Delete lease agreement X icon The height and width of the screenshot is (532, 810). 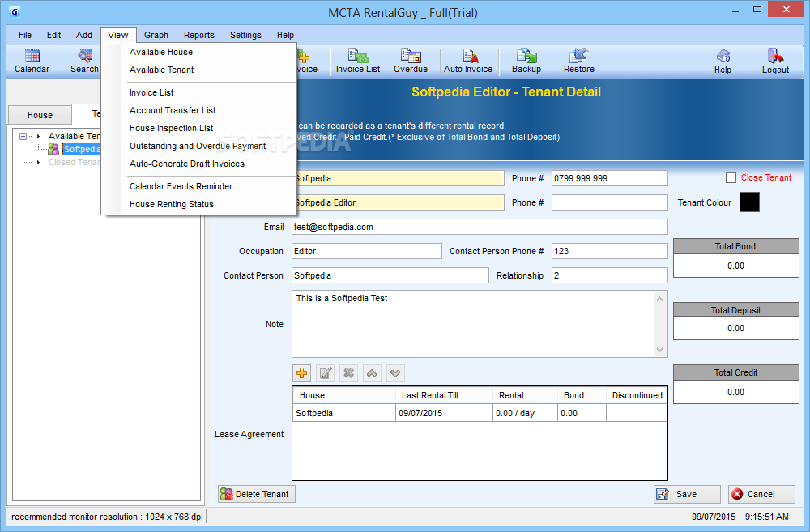[x=348, y=373]
